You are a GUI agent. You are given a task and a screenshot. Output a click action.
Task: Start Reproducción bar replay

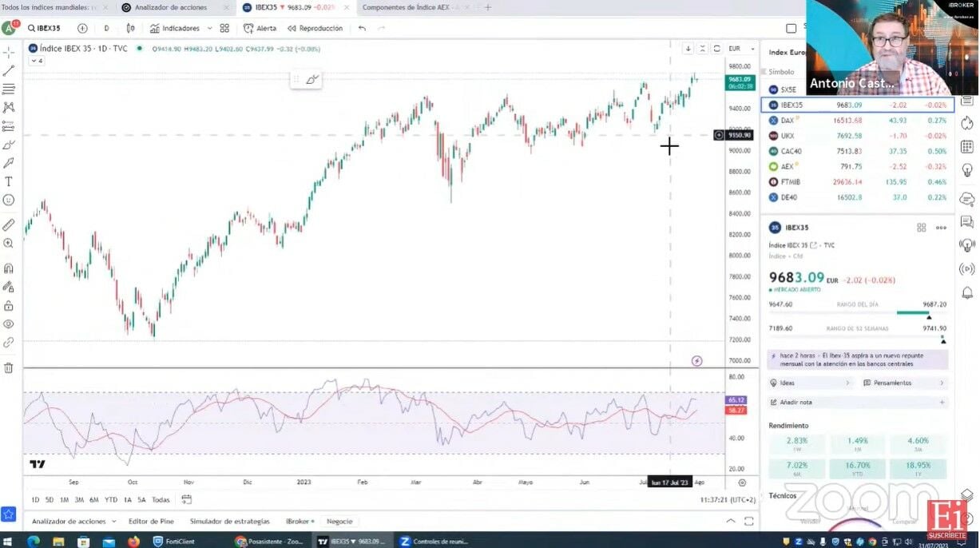(x=315, y=28)
